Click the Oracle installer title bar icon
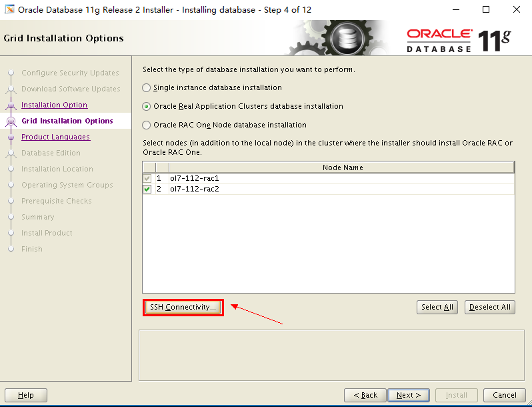Image resolution: width=532 pixels, height=407 pixels. pos(9,9)
